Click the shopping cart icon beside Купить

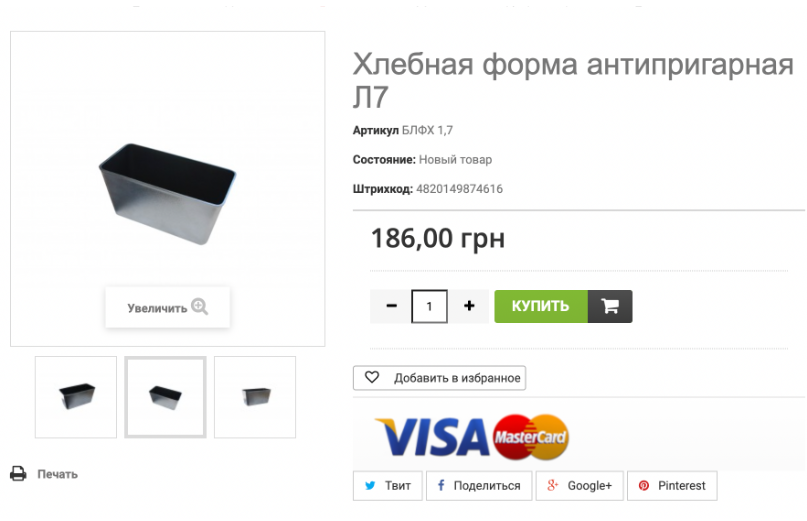click(x=610, y=306)
